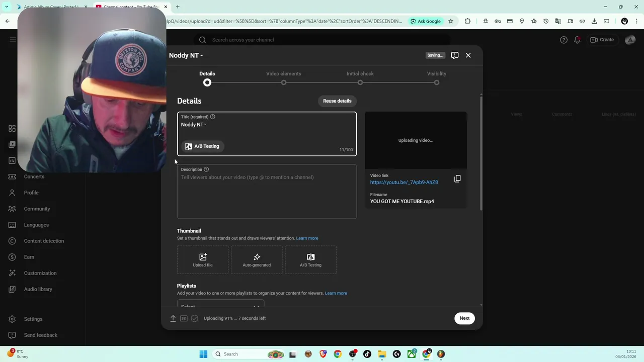Go back with the browser back arrow
644x362 pixels.
7,21
